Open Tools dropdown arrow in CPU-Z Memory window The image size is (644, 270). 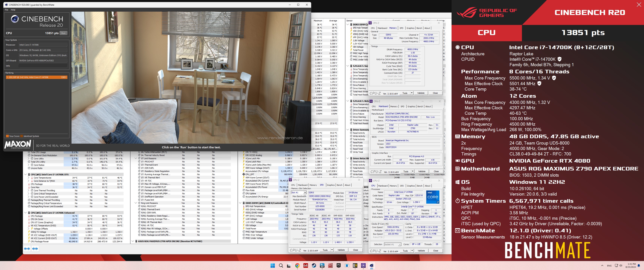412,93
